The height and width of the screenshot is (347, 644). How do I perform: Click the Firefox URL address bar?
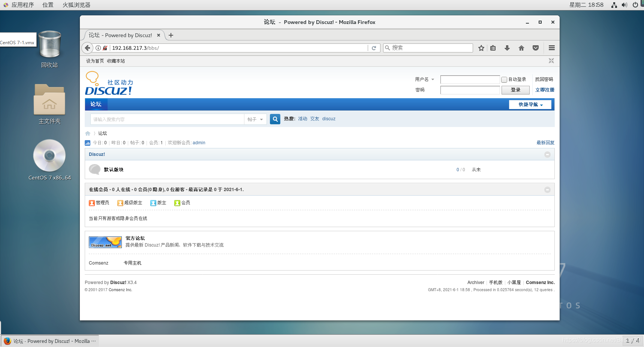coord(239,48)
